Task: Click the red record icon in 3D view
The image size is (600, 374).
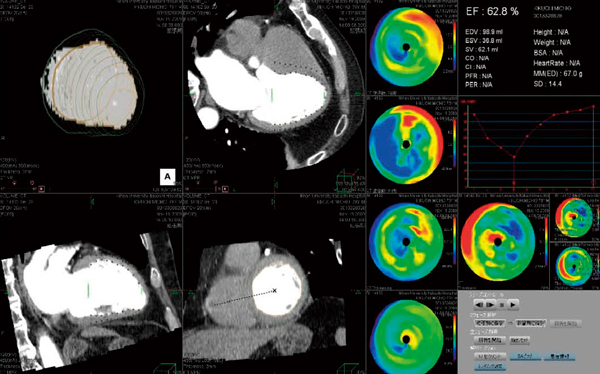Action: (41, 189)
